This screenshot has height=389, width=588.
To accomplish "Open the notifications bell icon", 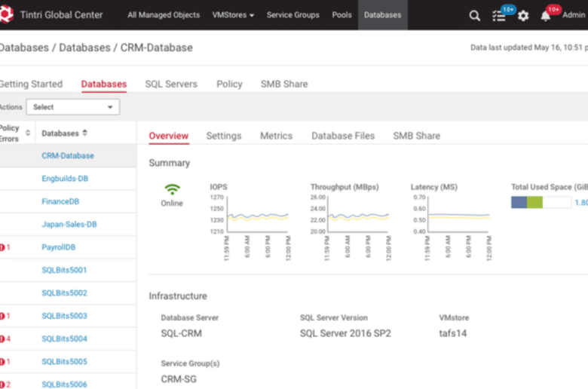I will pos(545,16).
